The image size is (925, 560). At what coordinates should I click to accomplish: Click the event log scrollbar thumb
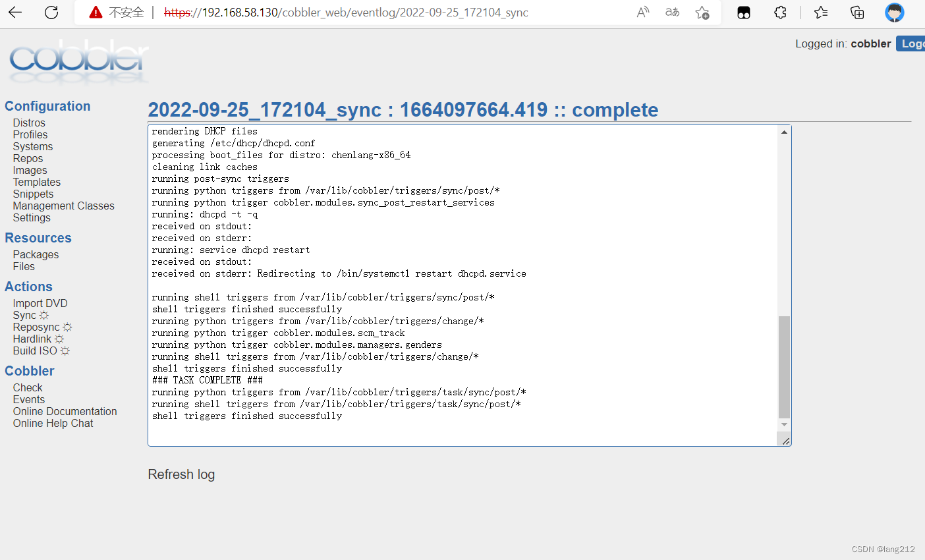pyautogui.click(x=784, y=367)
